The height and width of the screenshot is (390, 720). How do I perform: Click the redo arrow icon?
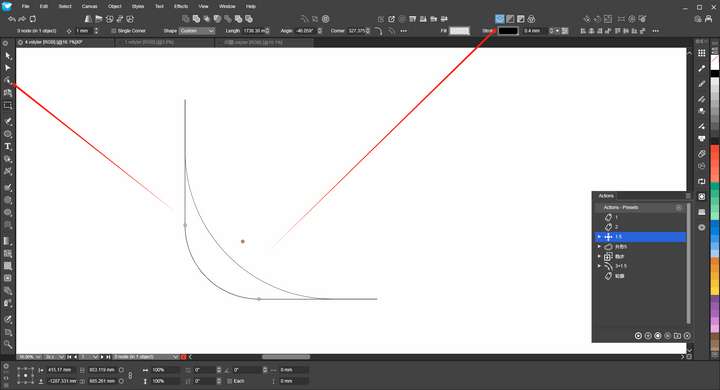click(x=22, y=19)
